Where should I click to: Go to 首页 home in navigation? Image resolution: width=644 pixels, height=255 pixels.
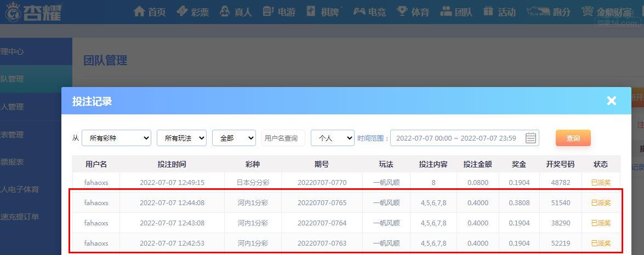tap(150, 11)
